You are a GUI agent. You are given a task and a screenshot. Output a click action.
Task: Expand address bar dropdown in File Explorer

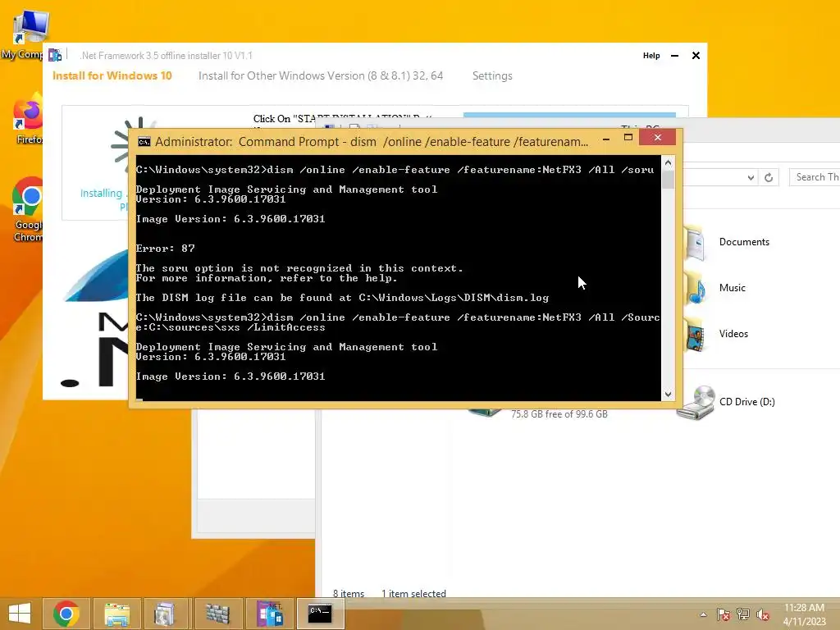coord(751,178)
